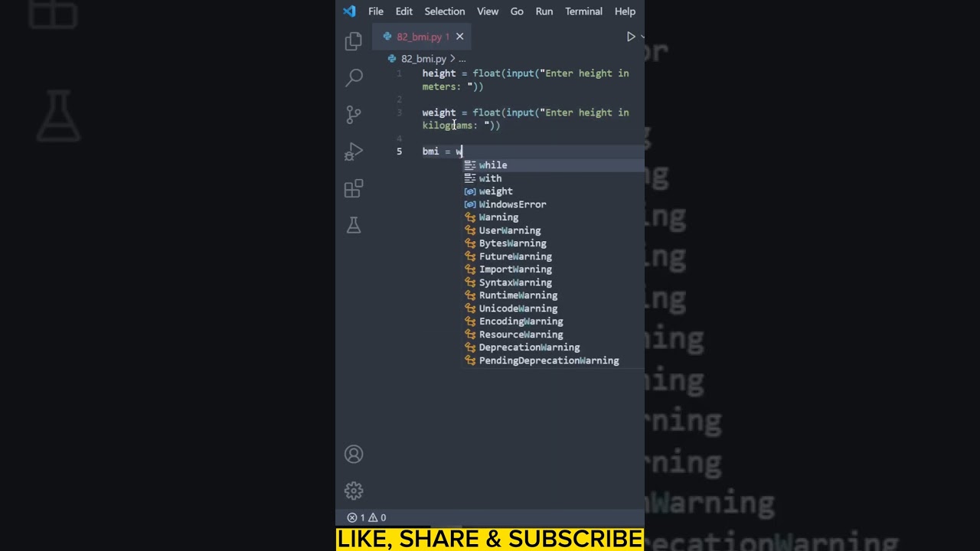Click line number 5 in the gutter
Screen dimensions: 980x551
click(x=399, y=152)
